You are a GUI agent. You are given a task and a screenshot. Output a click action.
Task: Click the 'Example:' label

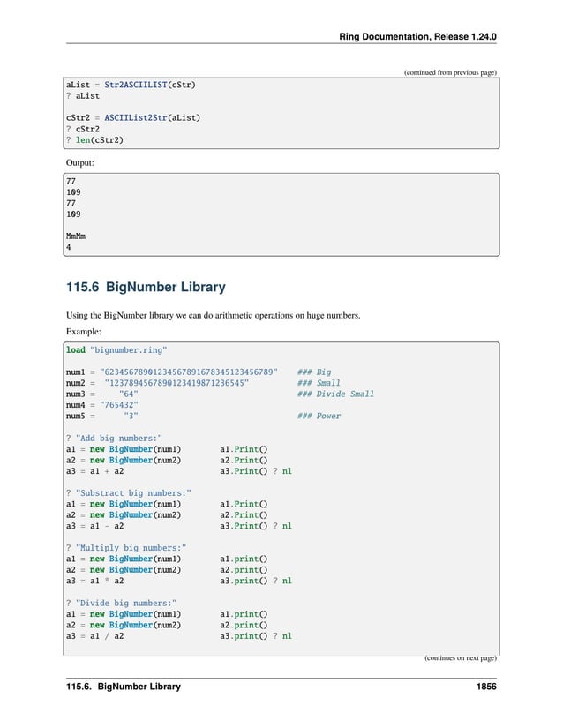84,332
